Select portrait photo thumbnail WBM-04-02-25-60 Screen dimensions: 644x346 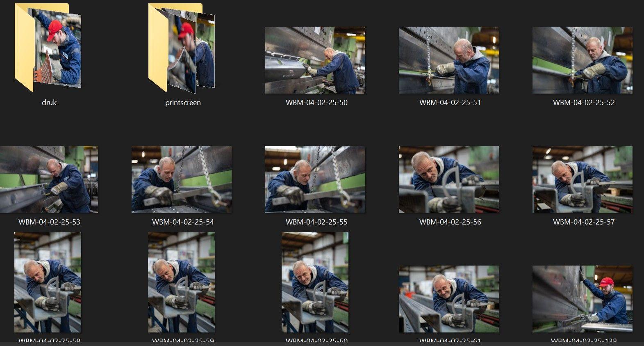tap(315, 282)
